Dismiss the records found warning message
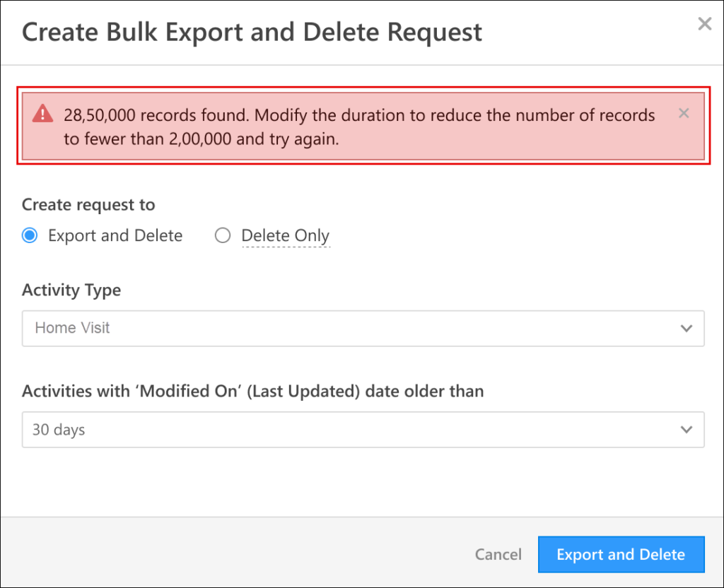The width and height of the screenshot is (724, 588). pyautogui.click(x=683, y=113)
